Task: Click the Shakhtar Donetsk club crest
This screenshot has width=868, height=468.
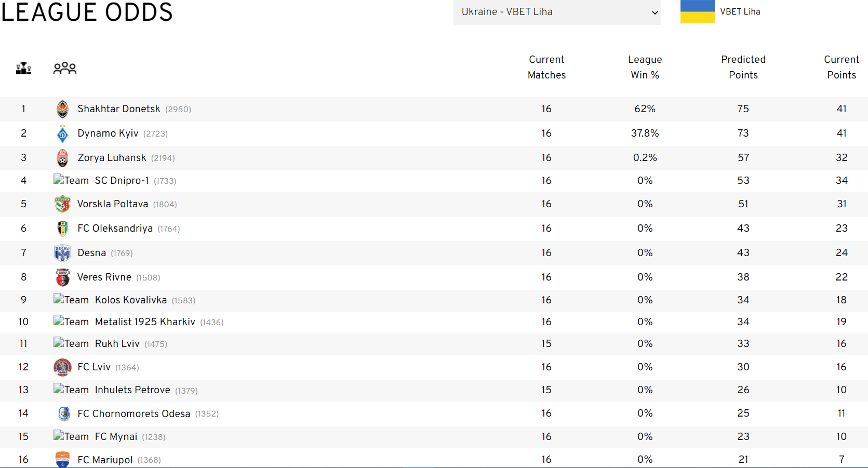Action: [62, 109]
